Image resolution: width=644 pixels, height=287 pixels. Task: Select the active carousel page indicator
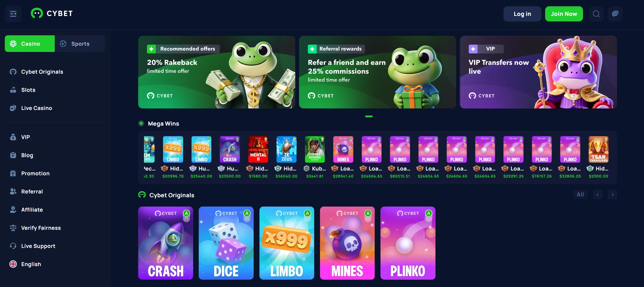[x=369, y=116]
